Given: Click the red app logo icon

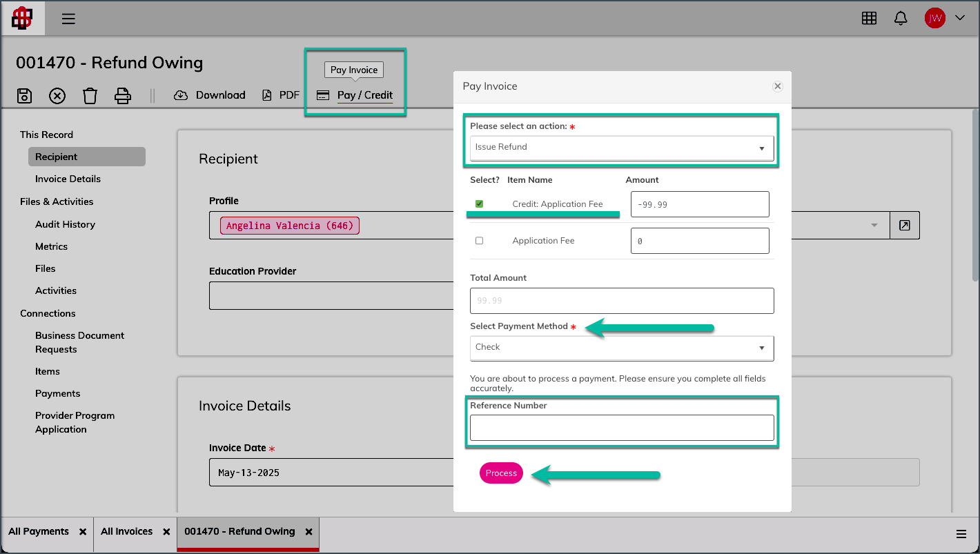Looking at the screenshot, I should tap(22, 19).
